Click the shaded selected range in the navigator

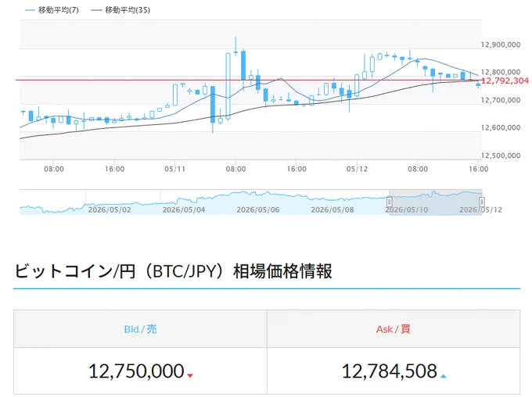436,202
